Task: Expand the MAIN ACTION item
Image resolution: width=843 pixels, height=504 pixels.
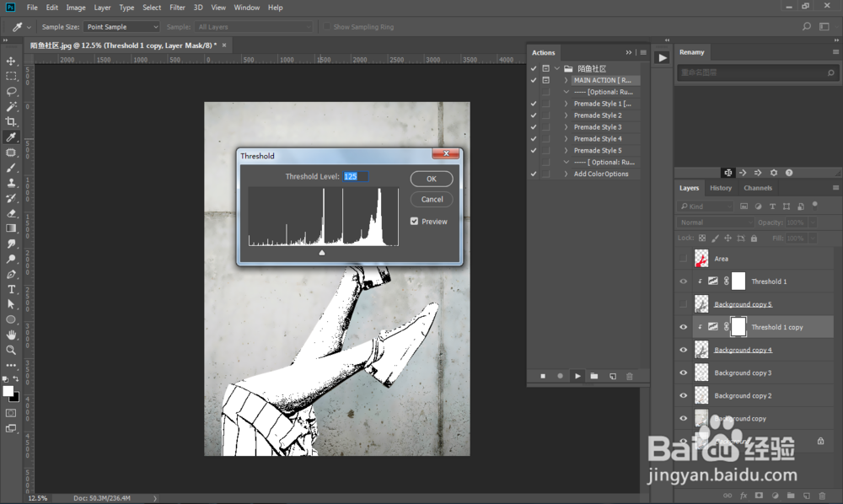Action: coord(566,80)
